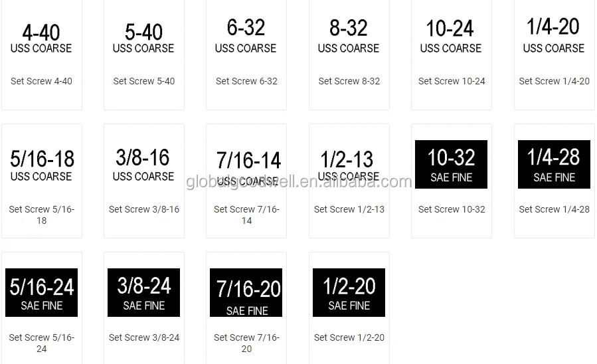Open the 'Set Screw 1/4-20' text link
Image resolution: width=597 pixels, height=364 pixels.
[x=554, y=81]
